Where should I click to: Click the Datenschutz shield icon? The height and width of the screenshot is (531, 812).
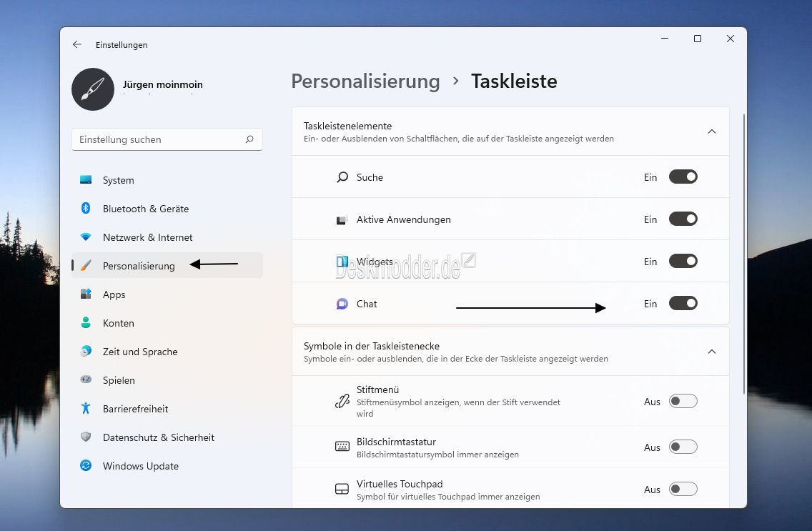[86, 437]
